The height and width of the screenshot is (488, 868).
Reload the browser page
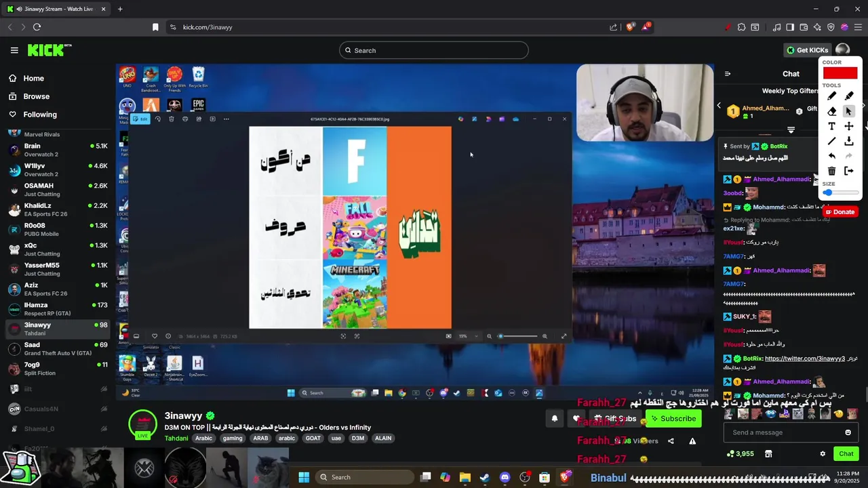click(37, 27)
